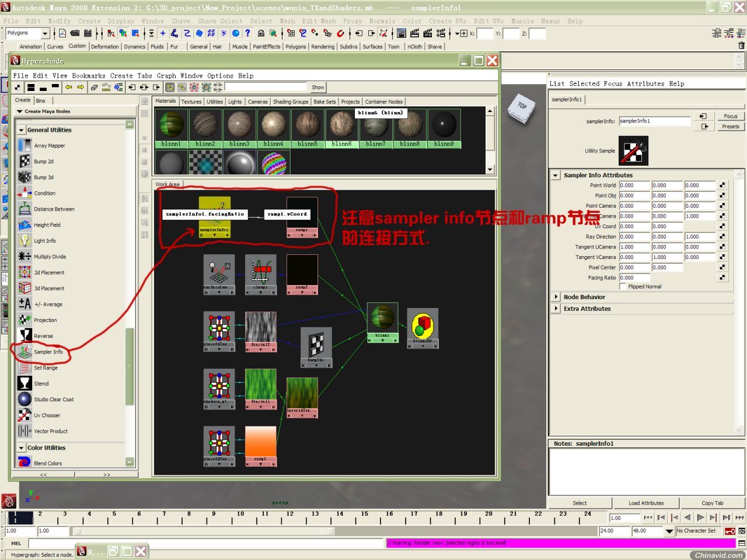Collapse Sampler Info Attributes section
The width and height of the screenshot is (747, 560).
tap(556, 175)
